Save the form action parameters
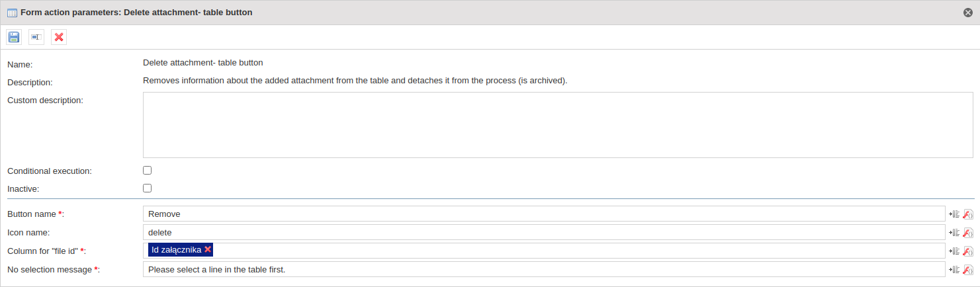 point(14,37)
